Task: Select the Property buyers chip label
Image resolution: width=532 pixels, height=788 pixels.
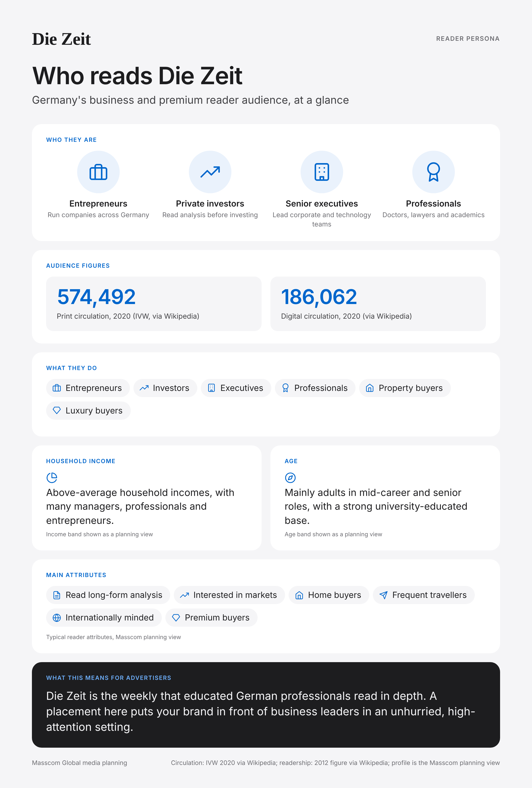Action: click(411, 388)
